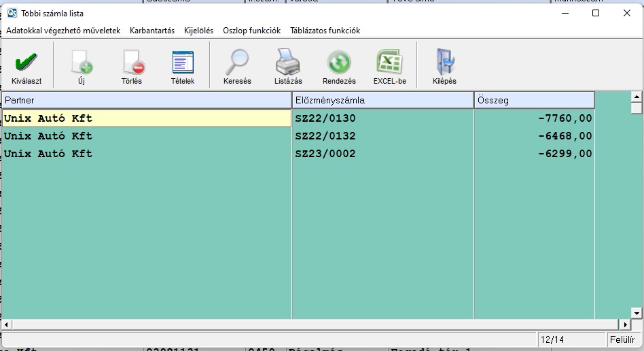The height and width of the screenshot is (351, 644).
Task: Expand the Kijelölés menu
Action: click(198, 31)
